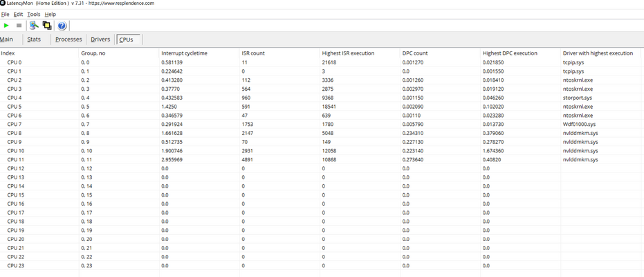644x277 pixels.
Task: Click the analyze magnifier toolbar icon
Action: click(34, 26)
